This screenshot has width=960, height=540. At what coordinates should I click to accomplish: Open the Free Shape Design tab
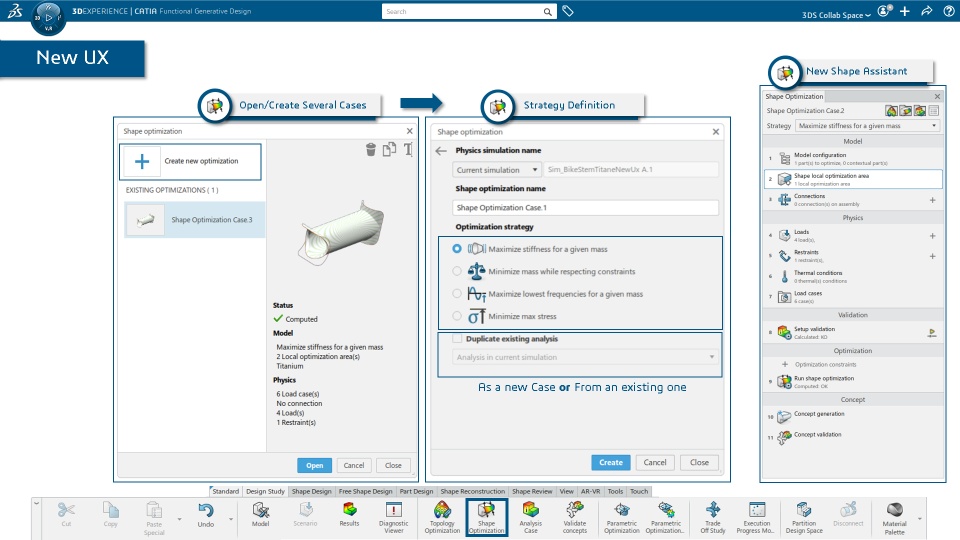pyautogui.click(x=366, y=491)
